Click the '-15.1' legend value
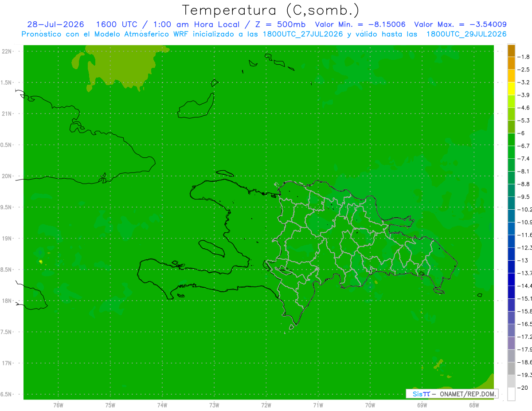 click(525, 298)
